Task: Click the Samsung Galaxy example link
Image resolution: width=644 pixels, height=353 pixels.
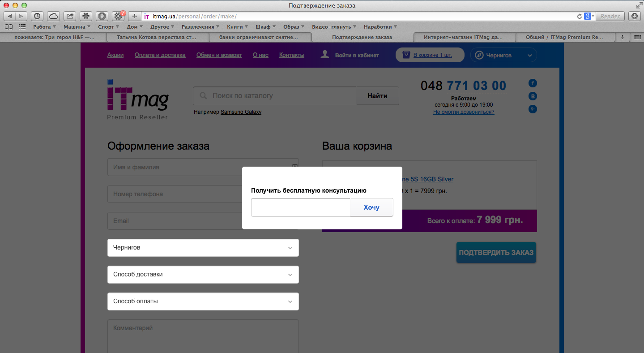Action: coord(241,112)
